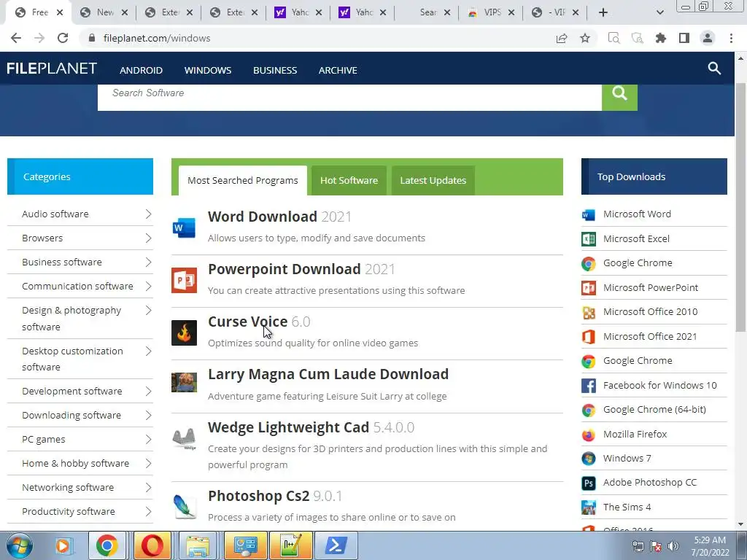
Task: Click in the Search Software field
Action: (x=349, y=97)
